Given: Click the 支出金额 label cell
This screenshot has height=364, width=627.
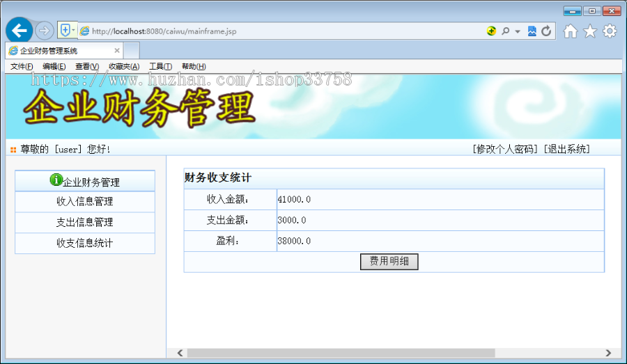Looking at the screenshot, I should coord(231,220).
